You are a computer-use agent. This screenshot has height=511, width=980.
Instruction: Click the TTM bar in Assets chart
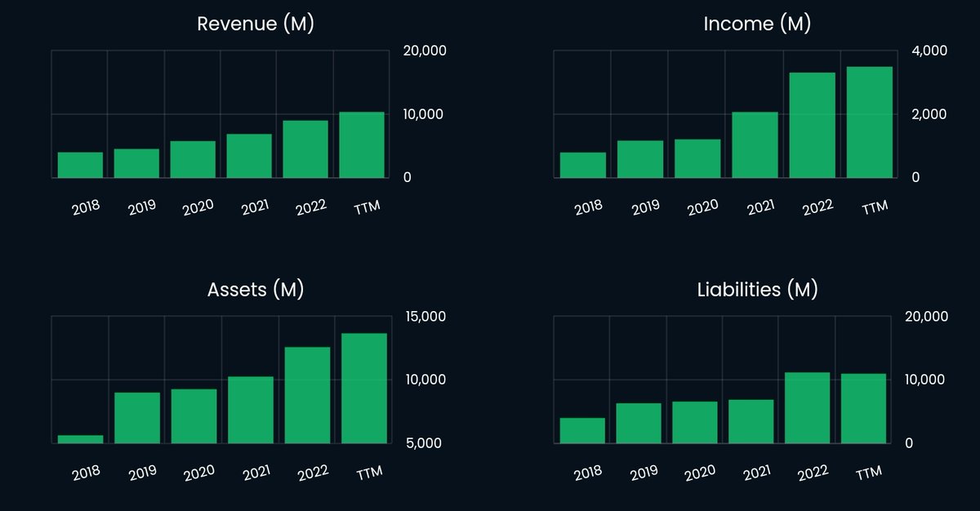pos(364,389)
